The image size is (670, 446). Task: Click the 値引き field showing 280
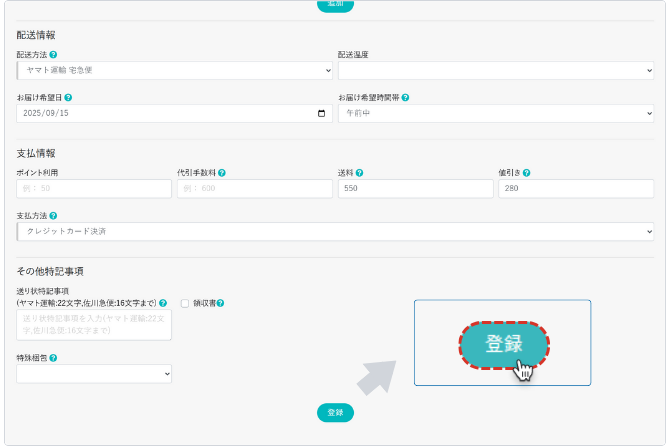click(575, 189)
